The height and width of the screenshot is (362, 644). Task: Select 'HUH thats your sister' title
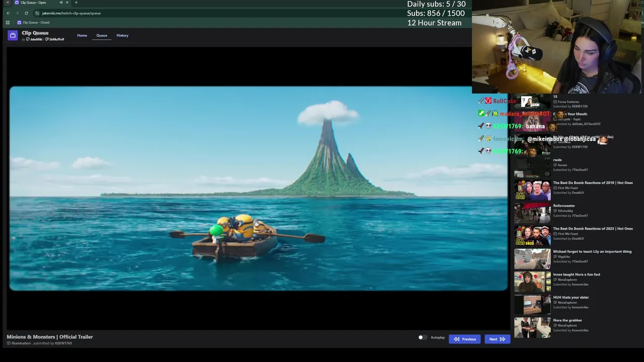pos(571,297)
